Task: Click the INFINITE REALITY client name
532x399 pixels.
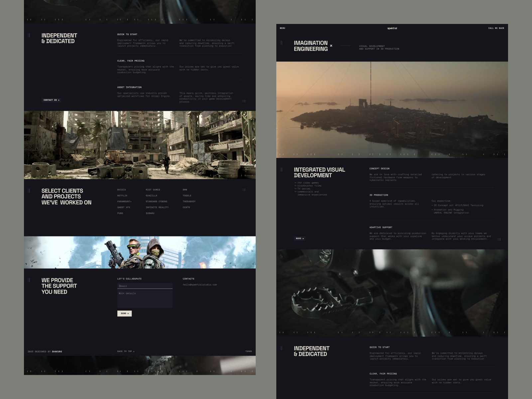Action: pyautogui.click(x=157, y=207)
